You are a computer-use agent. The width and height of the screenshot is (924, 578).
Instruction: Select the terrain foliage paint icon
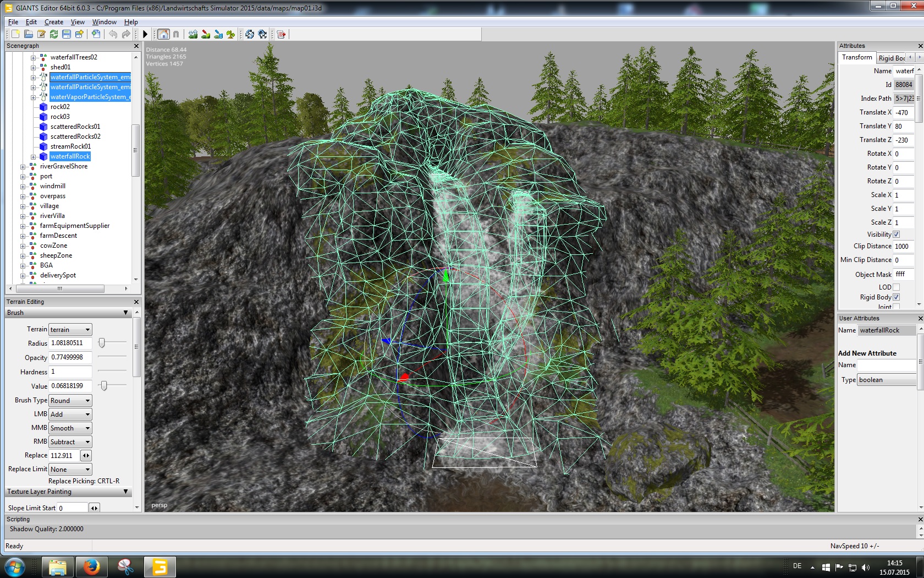[x=231, y=34]
